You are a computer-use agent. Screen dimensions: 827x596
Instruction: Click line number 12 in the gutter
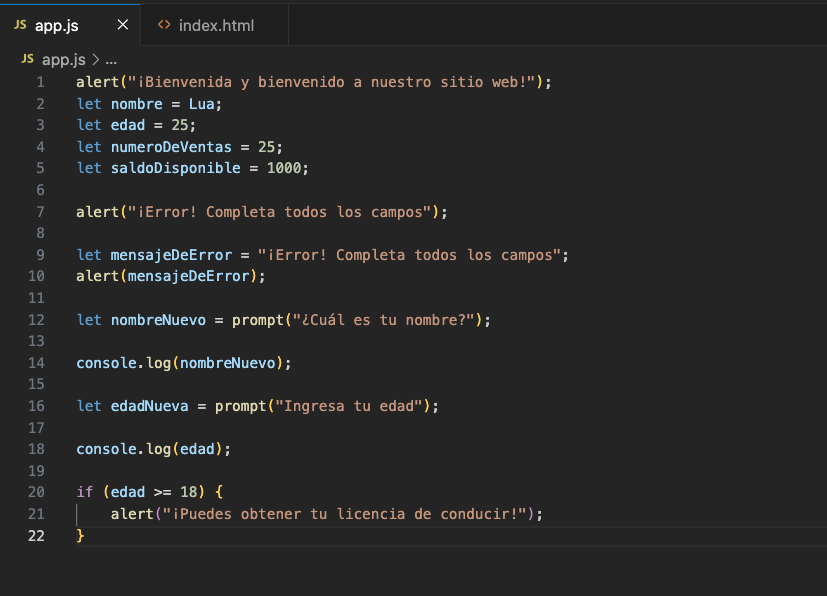point(36,320)
